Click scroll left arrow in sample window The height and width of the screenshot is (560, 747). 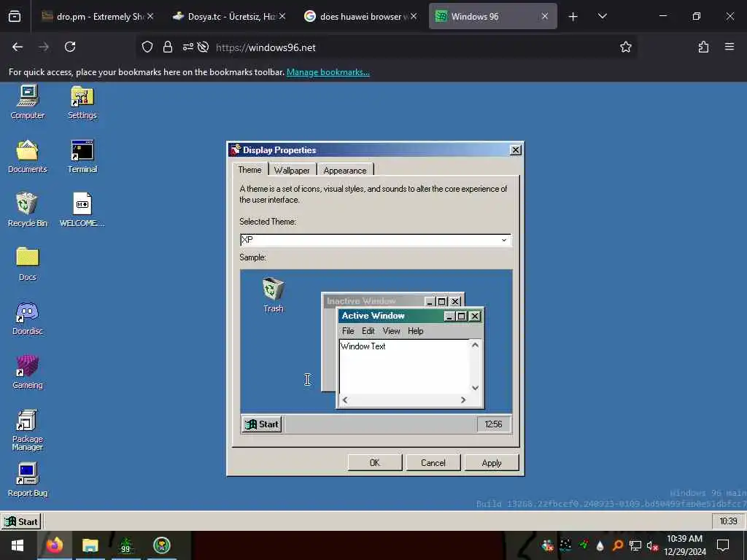pos(345,400)
